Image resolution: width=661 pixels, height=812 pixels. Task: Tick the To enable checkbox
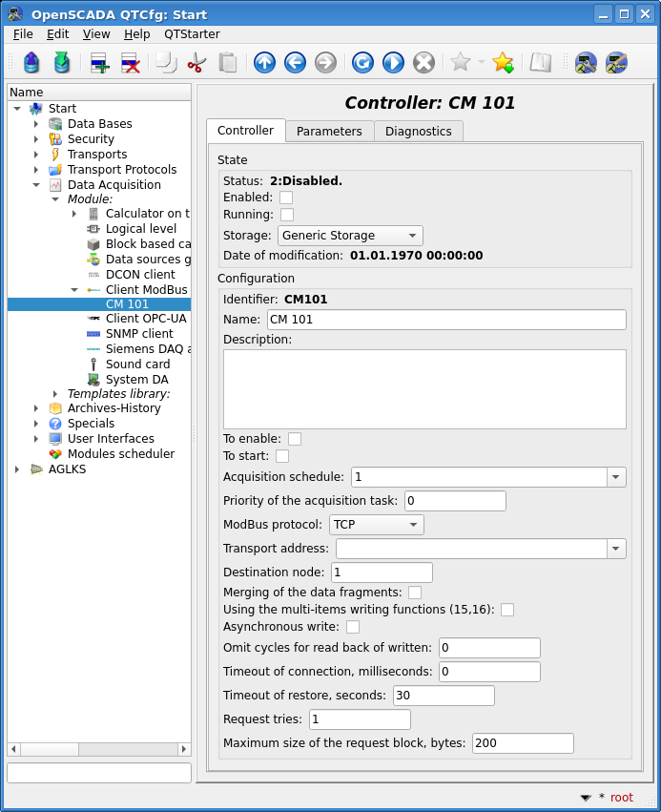click(295, 439)
